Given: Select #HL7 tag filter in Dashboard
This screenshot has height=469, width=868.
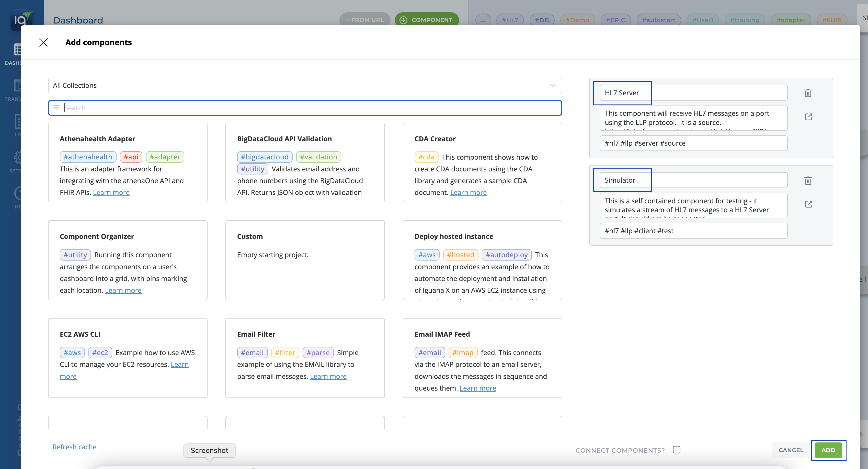Looking at the screenshot, I should (x=510, y=20).
